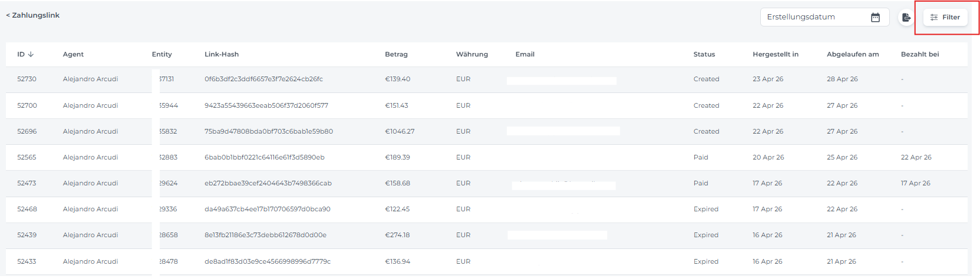Viewport: 980px width, 279px height.
Task: Sort by ID column arrow
Action: coord(31,54)
